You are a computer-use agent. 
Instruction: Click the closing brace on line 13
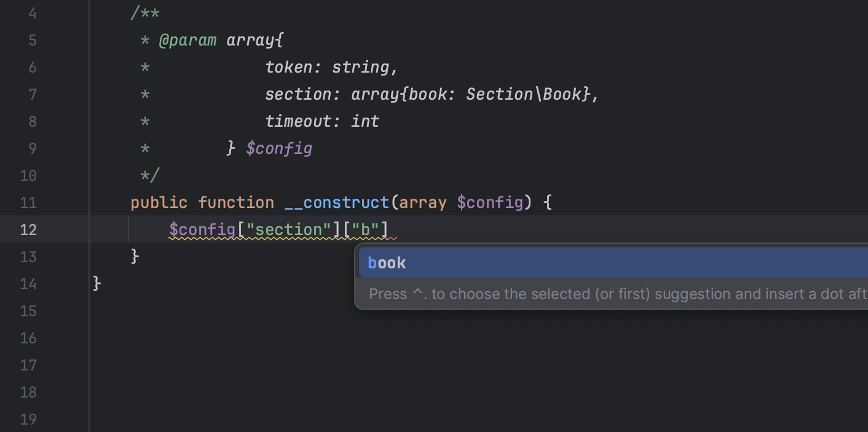click(134, 257)
